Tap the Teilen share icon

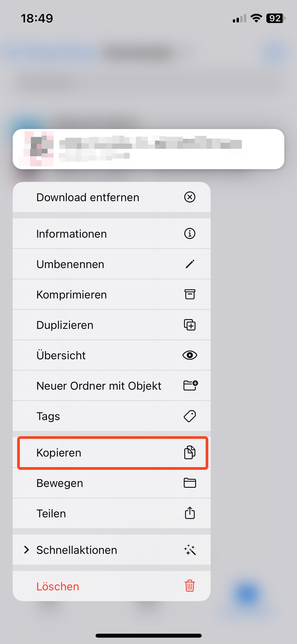[190, 513]
